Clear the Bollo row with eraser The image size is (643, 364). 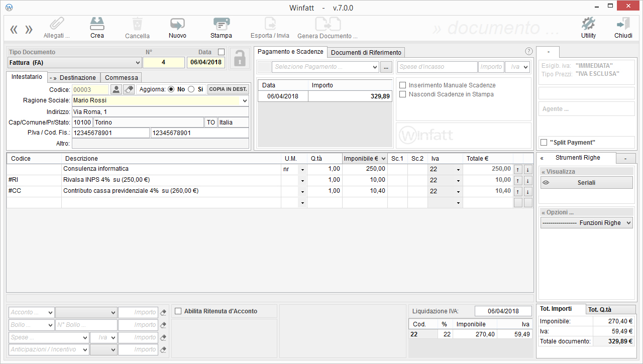(163, 325)
